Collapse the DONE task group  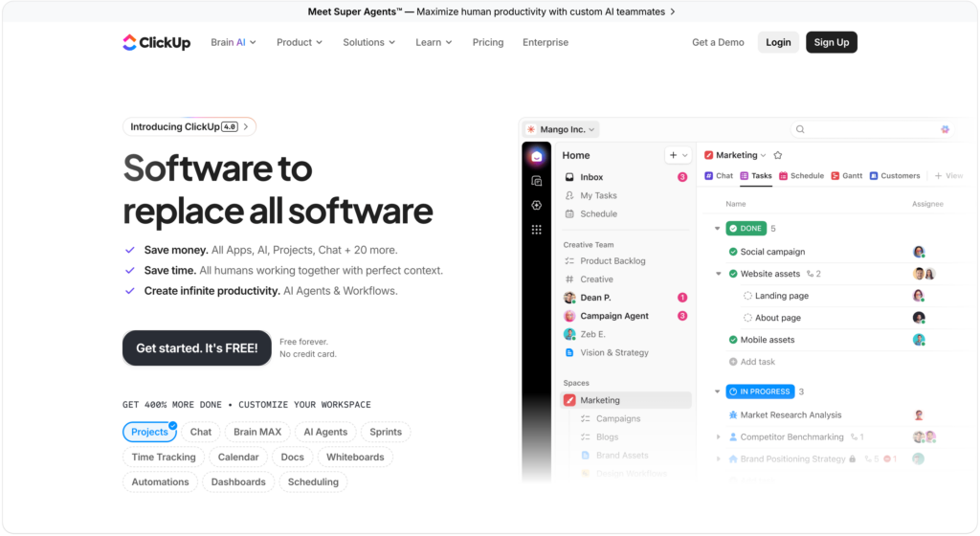(718, 229)
